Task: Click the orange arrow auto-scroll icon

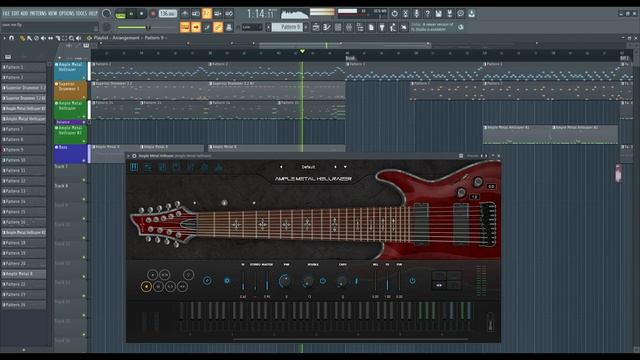Action: click(x=196, y=27)
